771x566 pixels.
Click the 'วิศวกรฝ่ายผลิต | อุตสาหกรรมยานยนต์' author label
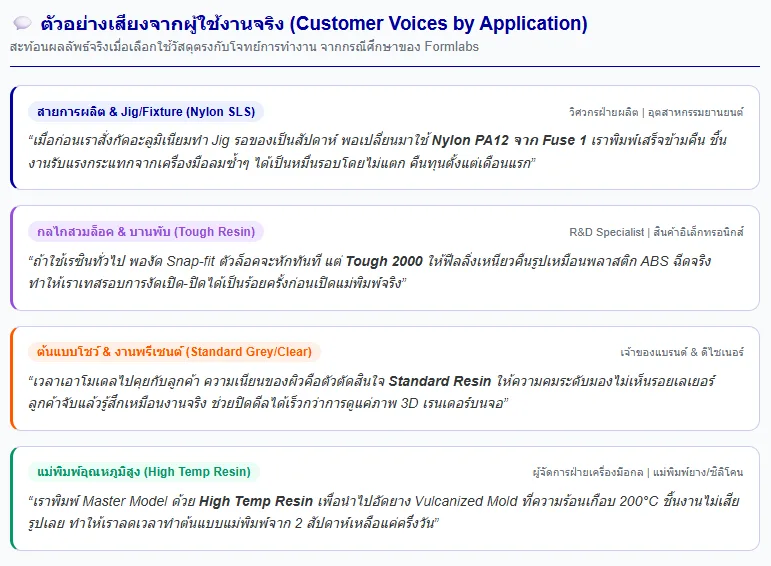click(656, 112)
